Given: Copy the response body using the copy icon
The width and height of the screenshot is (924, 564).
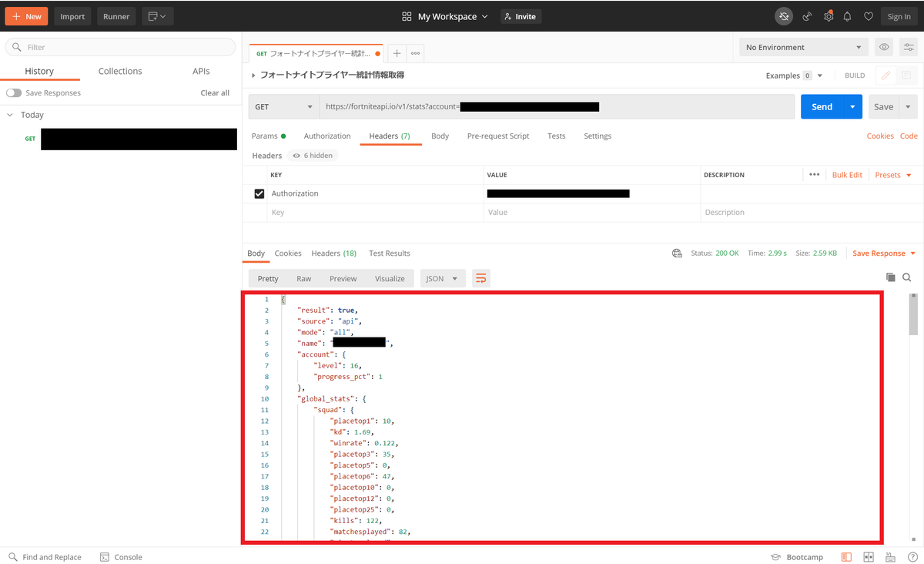Looking at the screenshot, I should coord(891,278).
